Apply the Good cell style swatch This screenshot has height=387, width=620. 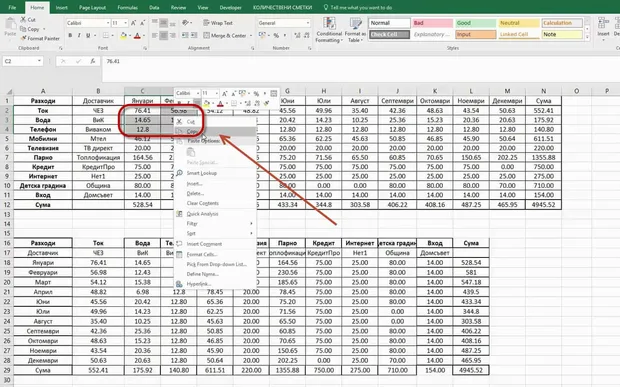click(x=475, y=23)
